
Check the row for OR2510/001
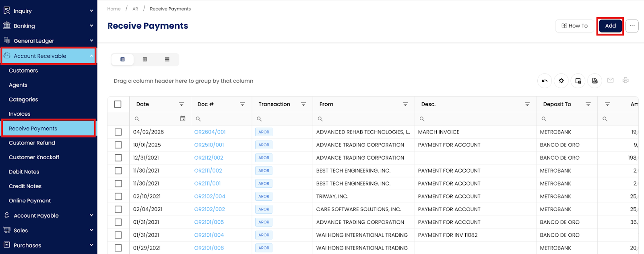(118, 145)
